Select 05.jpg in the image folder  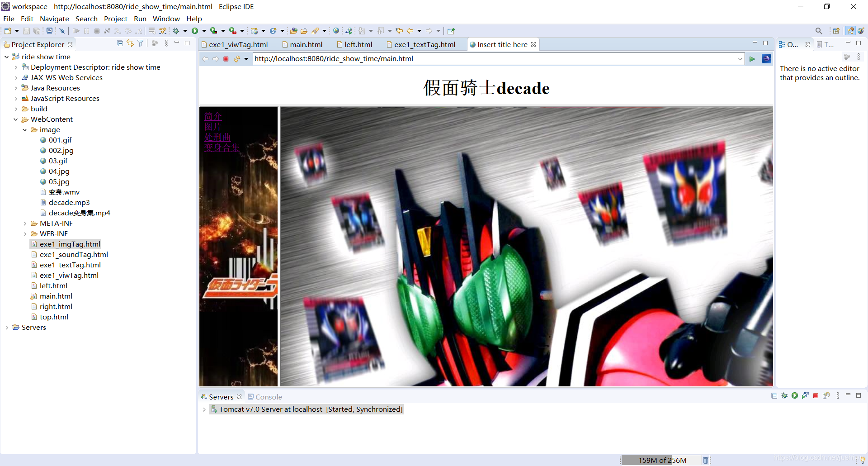[x=59, y=182]
